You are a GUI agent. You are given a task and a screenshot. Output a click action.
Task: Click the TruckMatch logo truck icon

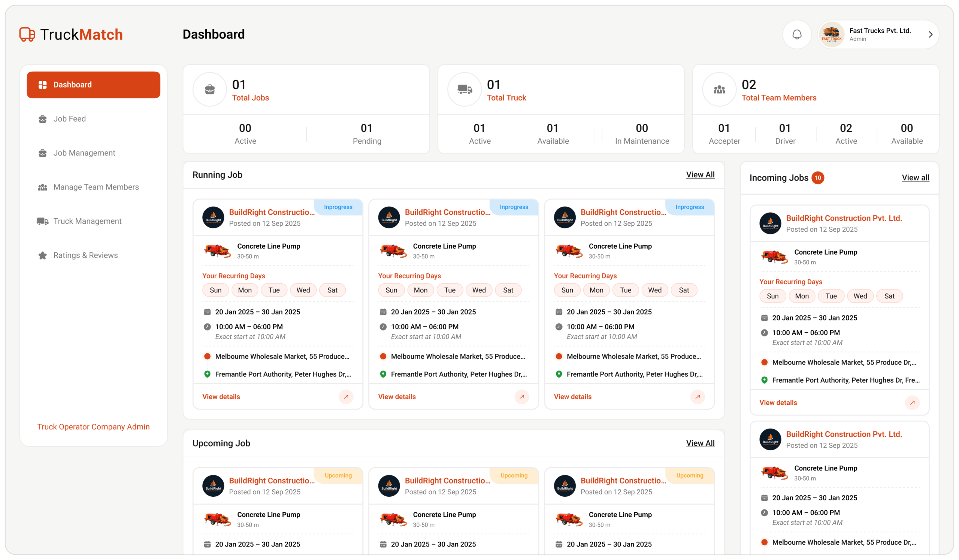tap(27, 34)
